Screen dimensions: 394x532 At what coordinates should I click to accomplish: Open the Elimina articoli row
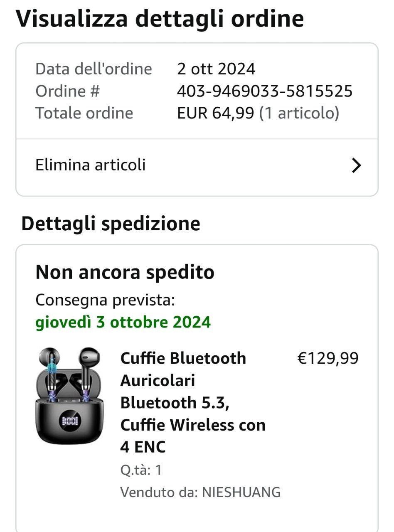[x=91, y=165]
